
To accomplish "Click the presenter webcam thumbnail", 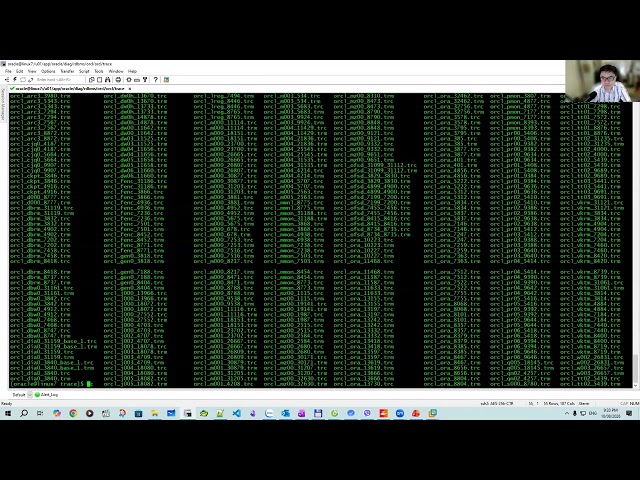I will coord(602,81).
